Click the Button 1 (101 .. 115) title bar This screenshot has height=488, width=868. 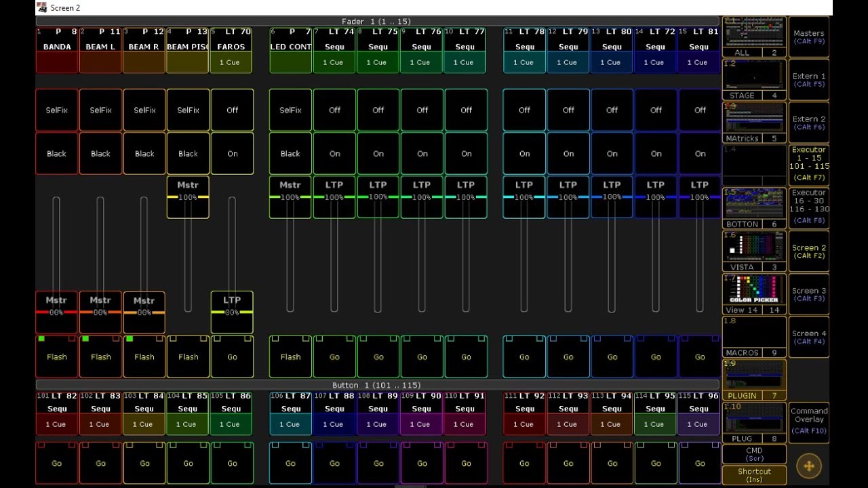(377, 385)
